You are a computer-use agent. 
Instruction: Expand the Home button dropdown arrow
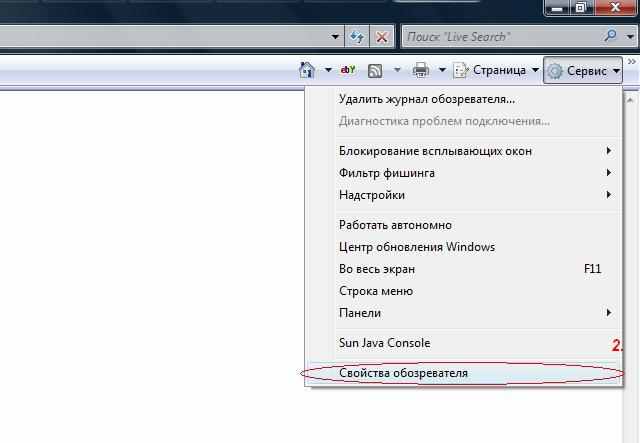(328, 71)
